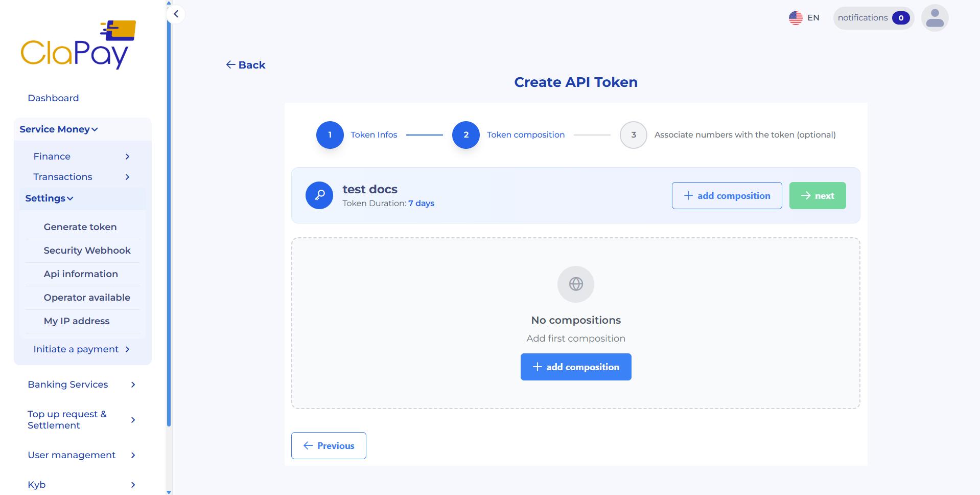This screenshot has width=980, height=495.
Task: Click the user profile avatar icon
Action: pyautogui.click(x=935, y=18)
